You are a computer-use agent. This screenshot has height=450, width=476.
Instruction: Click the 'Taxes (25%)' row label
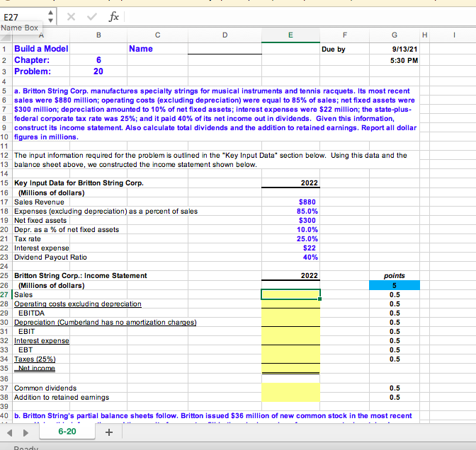click(x=35, y=359)
